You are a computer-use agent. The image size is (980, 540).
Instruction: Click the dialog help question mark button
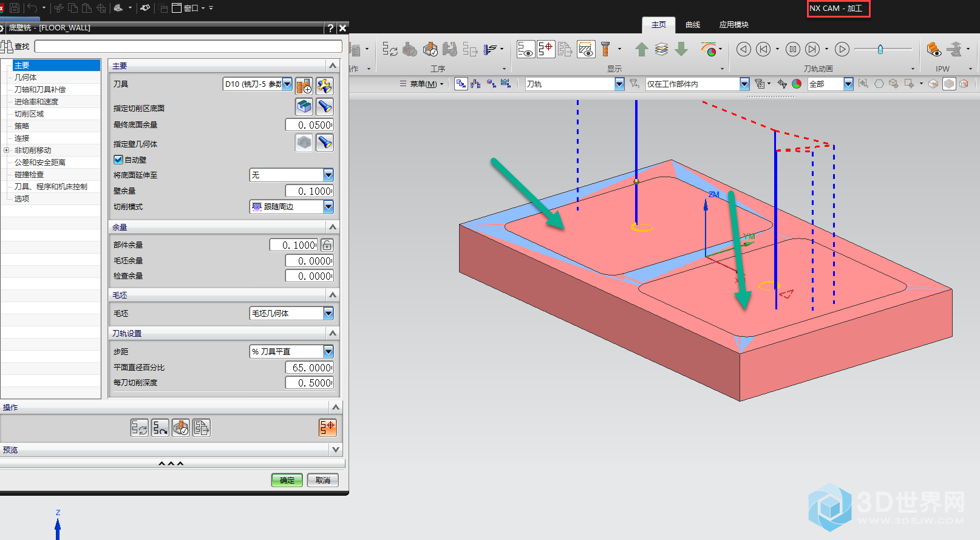[x=330, y=28]
